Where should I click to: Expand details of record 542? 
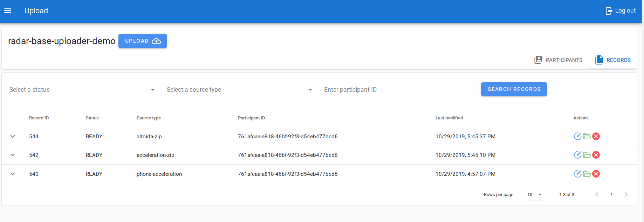(13, 155)
